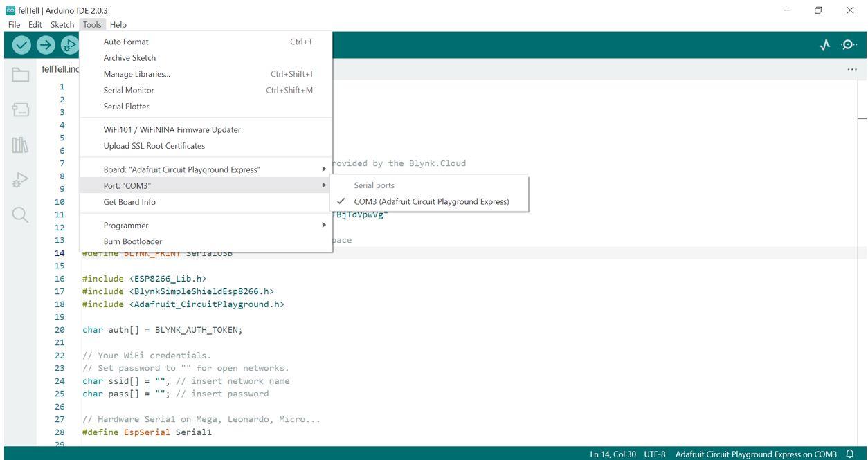Click UTF-8 encoding in status bar
The width and height of the screenshot is (868, 460).
tap(655, 454)
